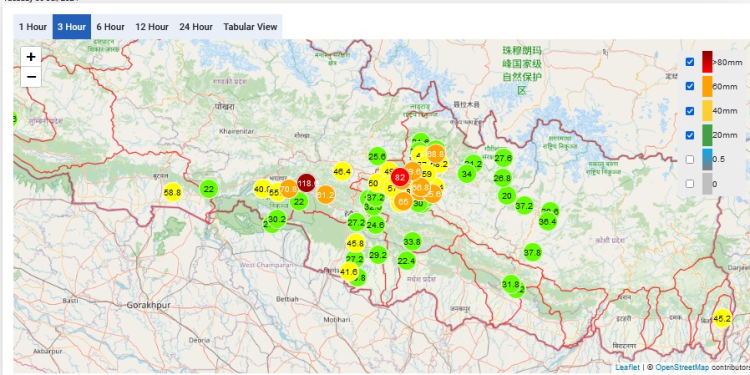Click the orange 60mm color swatch

[x=707, y=86]
